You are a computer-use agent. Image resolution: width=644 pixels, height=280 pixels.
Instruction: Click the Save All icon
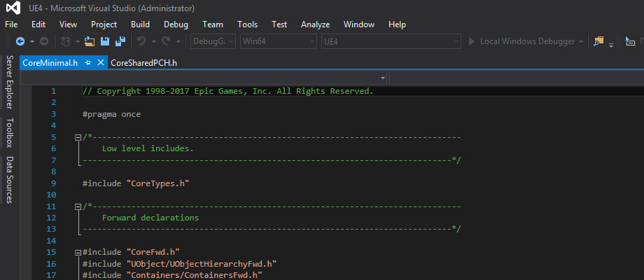(120, 41)
